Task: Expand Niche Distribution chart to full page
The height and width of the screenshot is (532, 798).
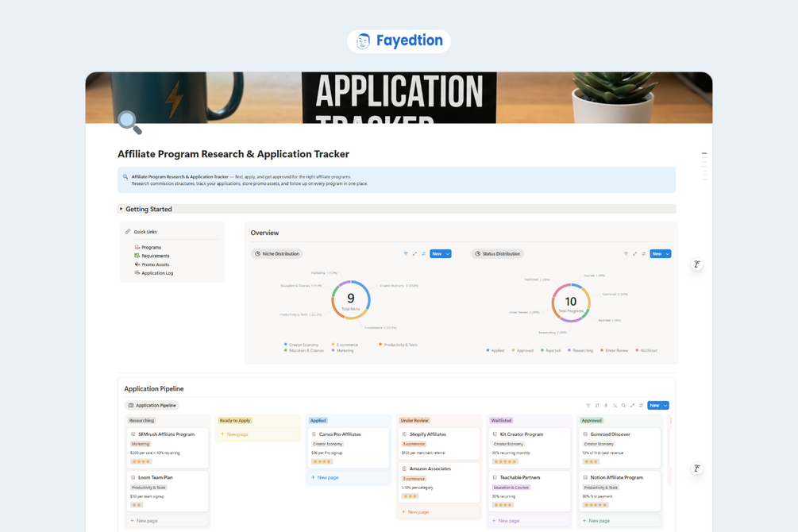Action: [x=414, y=253]
